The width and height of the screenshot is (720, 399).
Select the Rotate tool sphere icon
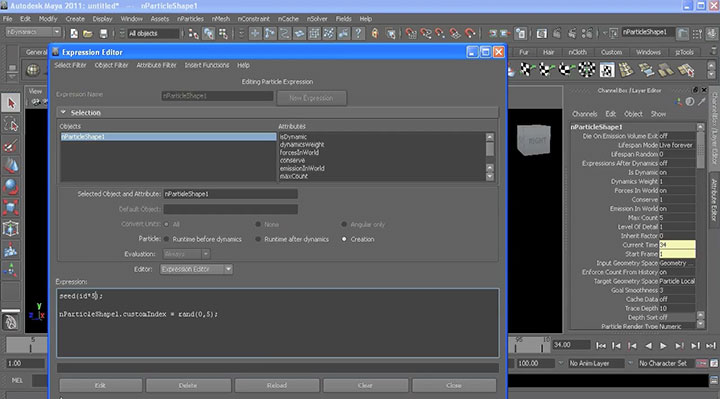click(x=11, y=187)
